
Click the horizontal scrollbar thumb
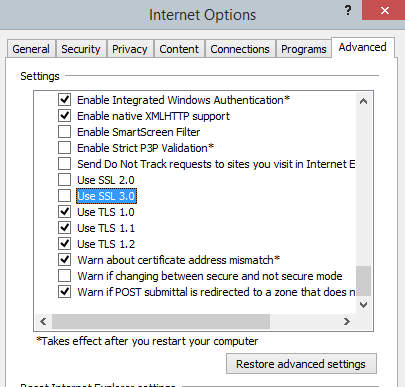tap(161, 321)
